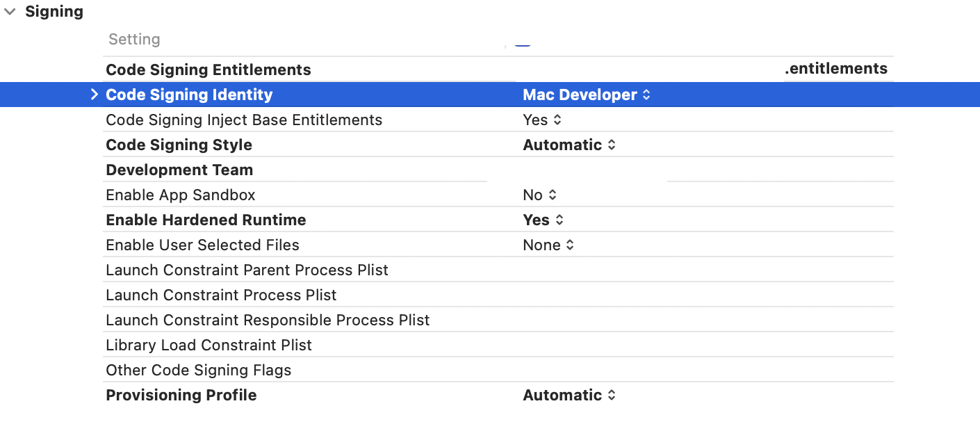Collapse the Signing section chevron

tap(10, 12)
